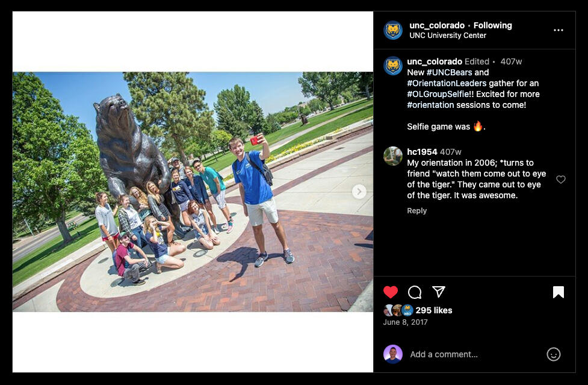Focus the Add a comment field

click(x=474, y=354)
